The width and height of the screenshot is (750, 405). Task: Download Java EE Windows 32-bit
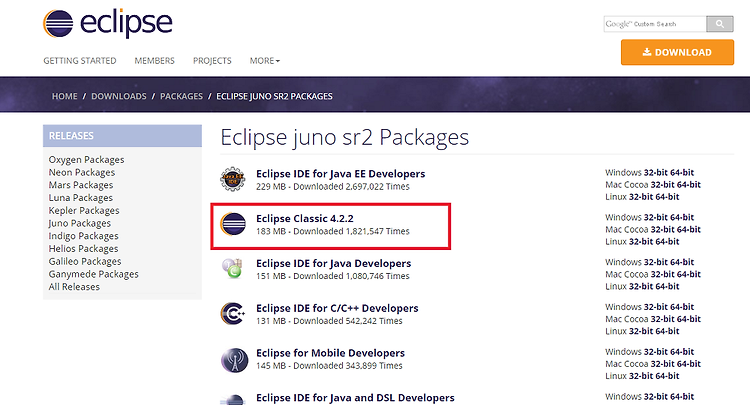pos(656,173)
